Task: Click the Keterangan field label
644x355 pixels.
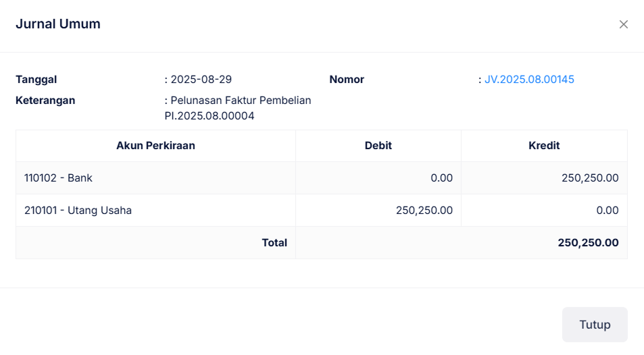Action: coord(45,101)
